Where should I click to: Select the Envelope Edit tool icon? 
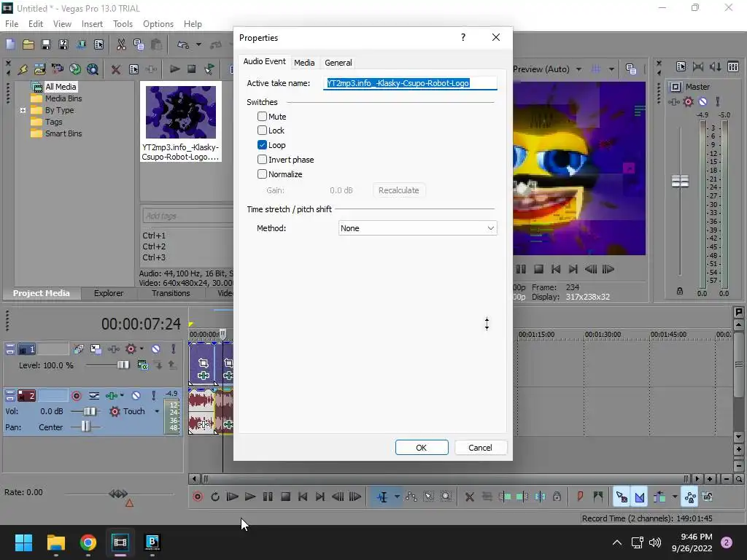coord(411,497)
